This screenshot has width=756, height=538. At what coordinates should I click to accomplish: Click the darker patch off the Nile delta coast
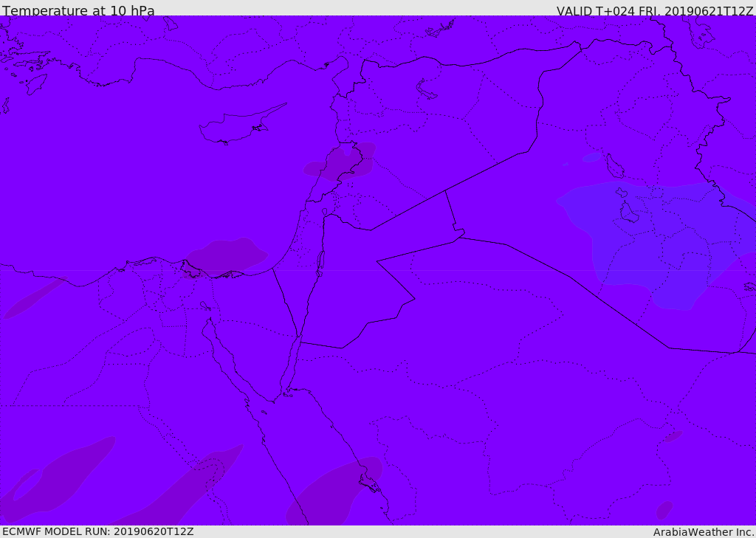point(226,257)
